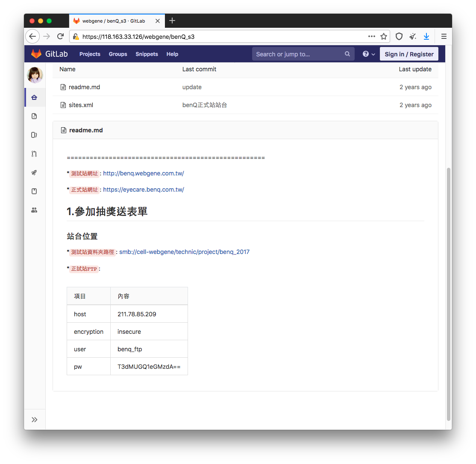Open a new tab with plus button

[x=172, y=20]
